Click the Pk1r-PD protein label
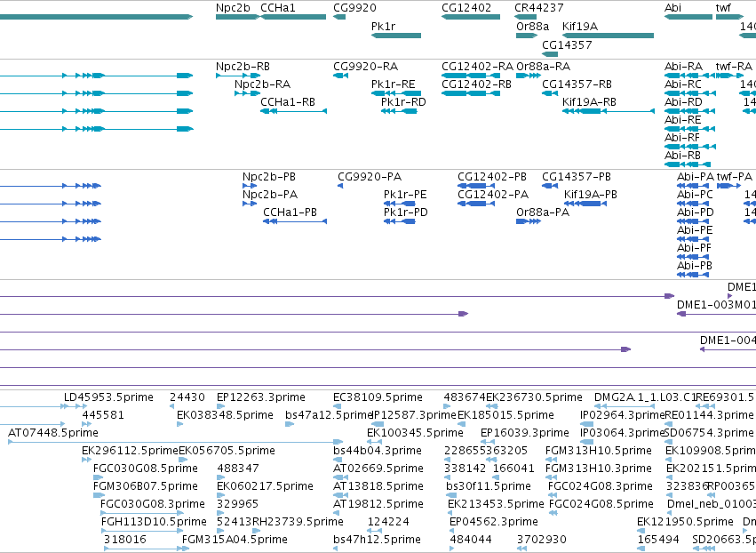Viewport: 756px width, 553px height. click(x=406, y=212)
